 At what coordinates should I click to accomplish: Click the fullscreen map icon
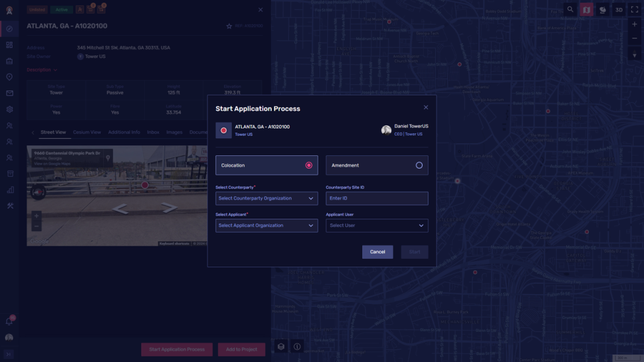pos(635,9)
